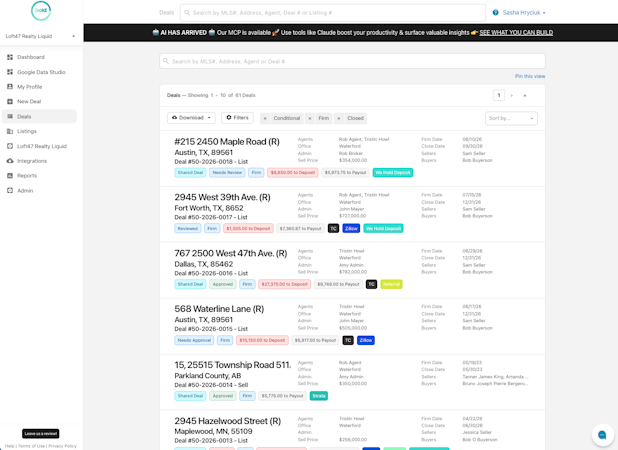Click the Loft47 Realty Liquid sidebar icon
The width and height of the screenshot is (618, 450).
click(x=10, y=146)
